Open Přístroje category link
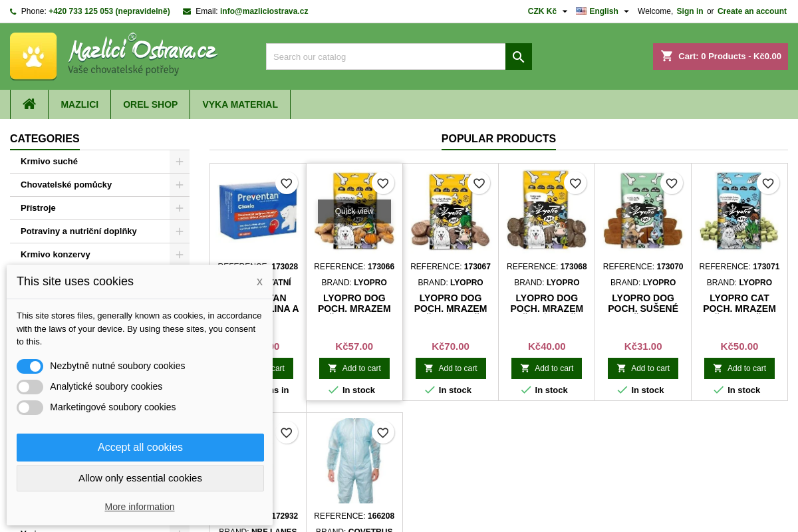Image resolution: width=798 pixels, height=532 pixels. (38, 208)
